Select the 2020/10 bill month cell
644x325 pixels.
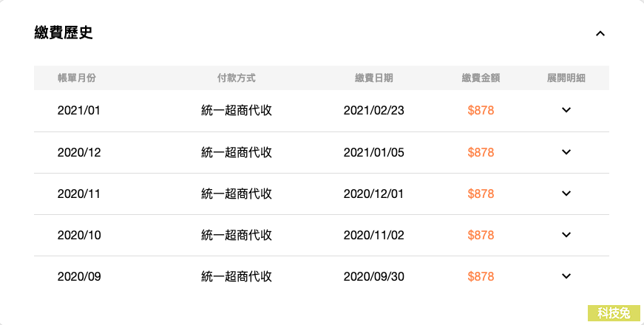[x=79, y=235]
